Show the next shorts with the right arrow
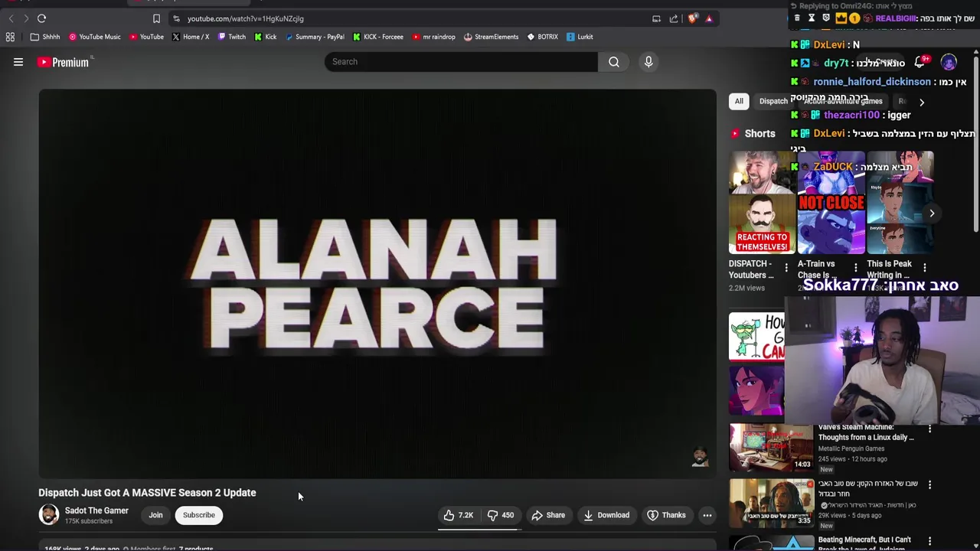 point(932,214)
